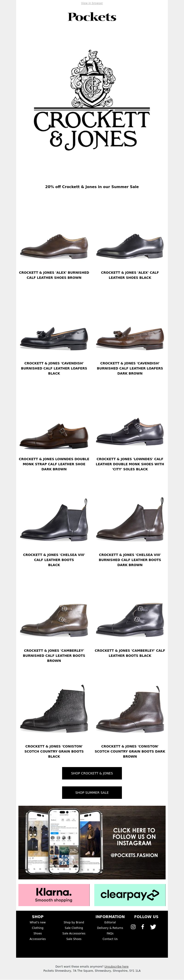Open the 'Alex' brown shoe image
Screen dimensions: 184x980
[x=54, y=247]
